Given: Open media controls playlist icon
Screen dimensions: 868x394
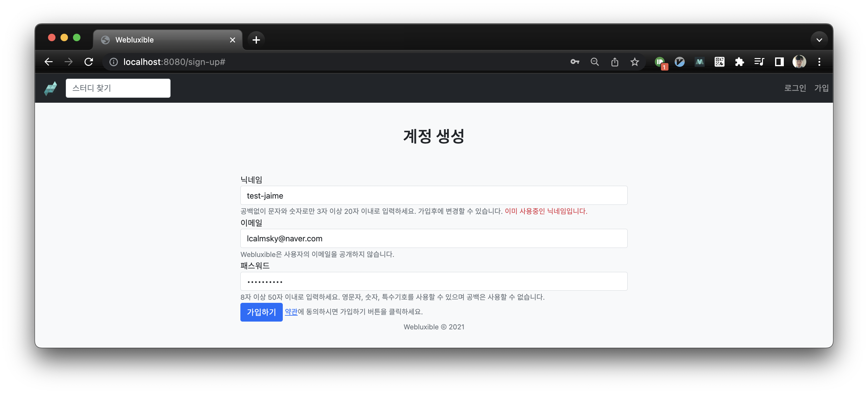Looking at the screenshot, I should pos(759,62).
